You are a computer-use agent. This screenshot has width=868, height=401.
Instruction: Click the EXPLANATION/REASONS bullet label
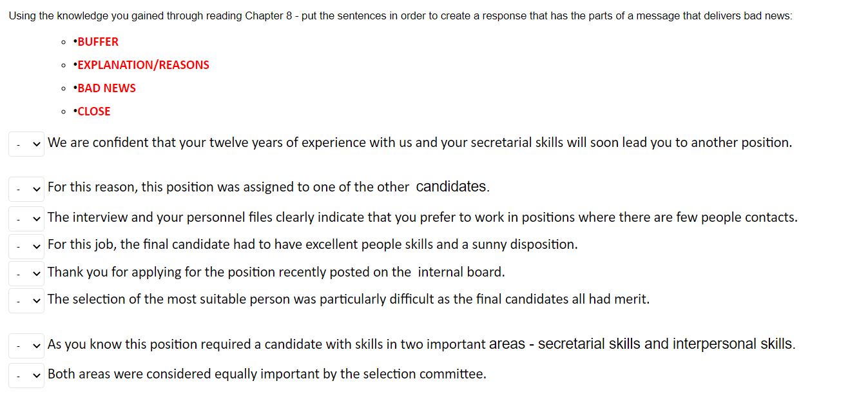click(141, 65)
